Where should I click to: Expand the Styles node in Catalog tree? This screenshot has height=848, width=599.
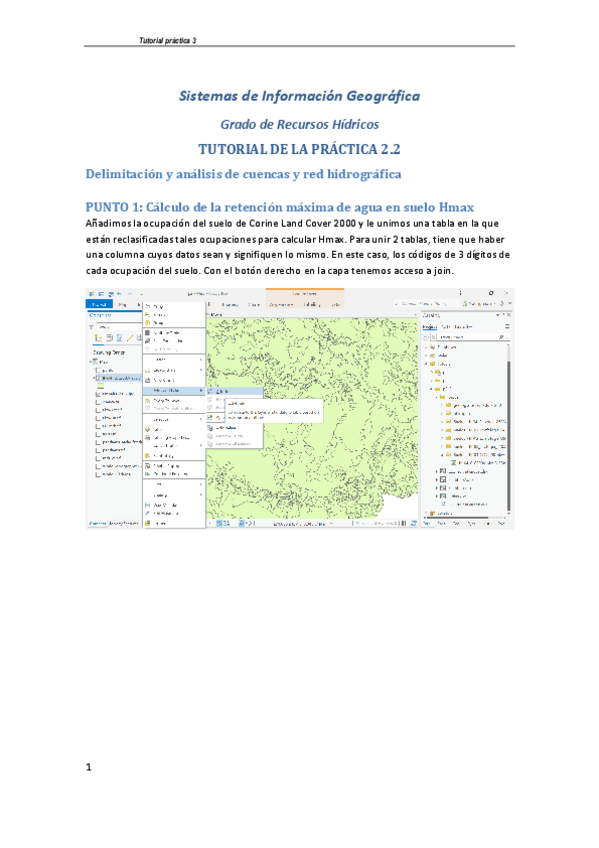click(x=426, y=355)
